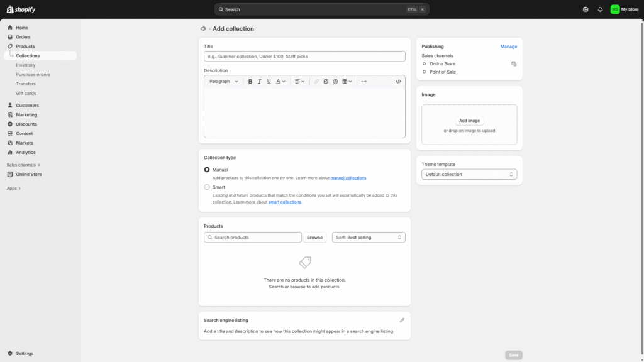This screenshot has width=644, height=362.
Task: Edit search engine listing with pencil icon
Action: (x=402, y=321)
